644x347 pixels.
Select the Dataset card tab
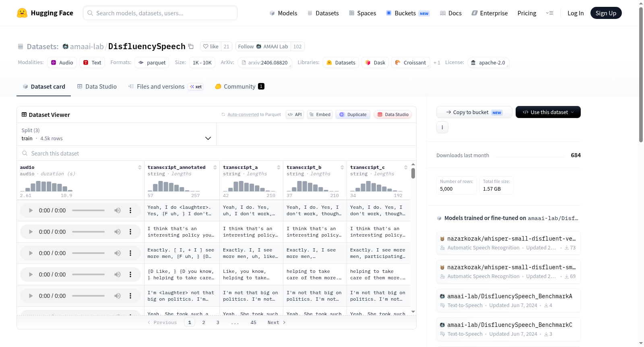pyautogui.click(x=44, y=86)
